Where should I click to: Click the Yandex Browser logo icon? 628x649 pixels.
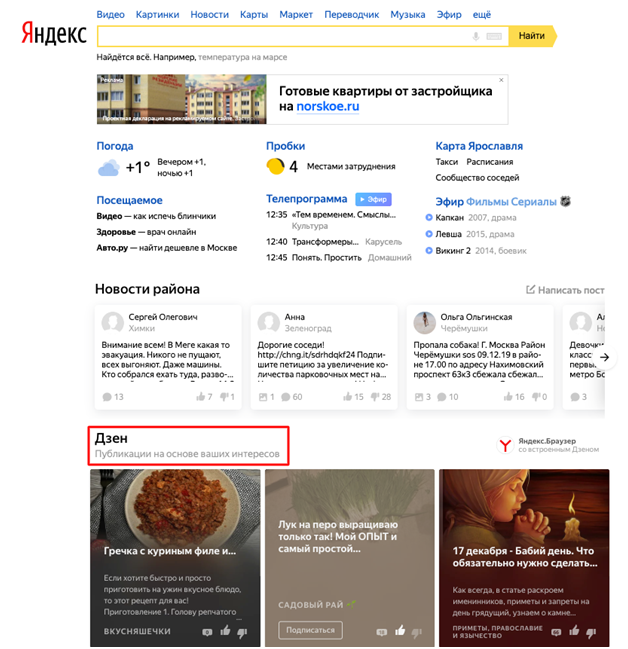coord(505,445)
